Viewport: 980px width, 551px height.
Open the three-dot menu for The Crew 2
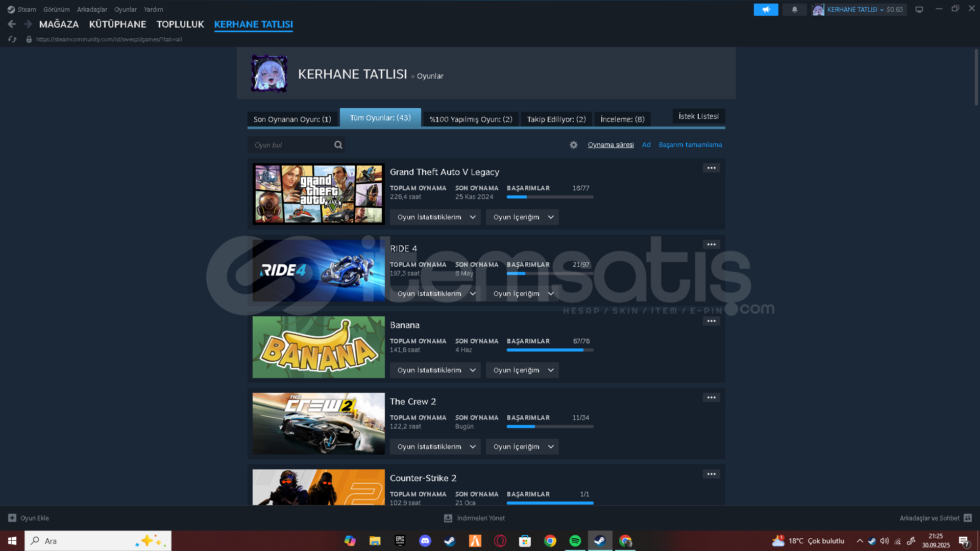(x=711, y=397)
